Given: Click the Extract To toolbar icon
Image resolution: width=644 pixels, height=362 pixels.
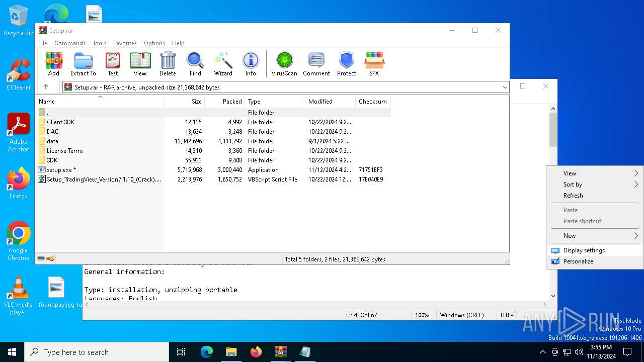Looking at the screenshot, I should pyautogui.click(x=83, y=64).
